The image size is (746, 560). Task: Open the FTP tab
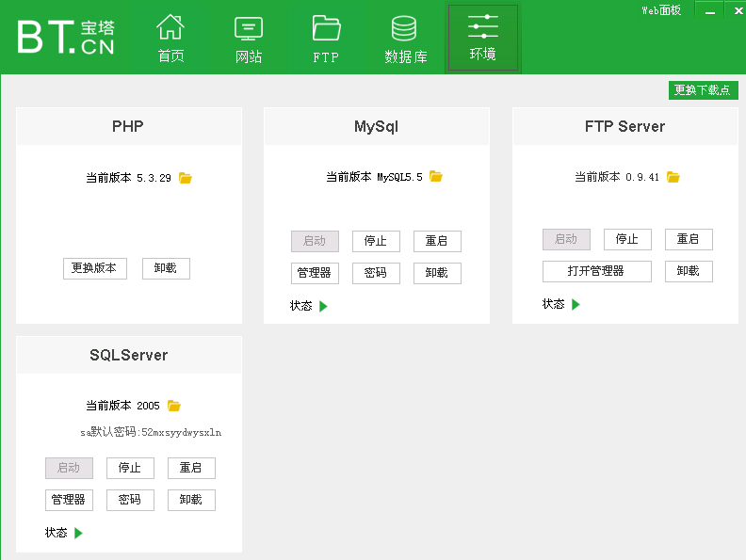point(326,39)
